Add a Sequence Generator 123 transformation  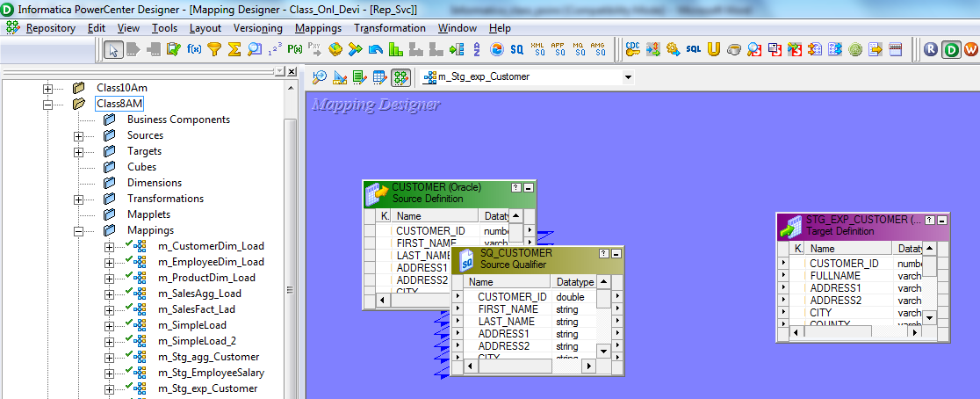[x=274, y=49]
